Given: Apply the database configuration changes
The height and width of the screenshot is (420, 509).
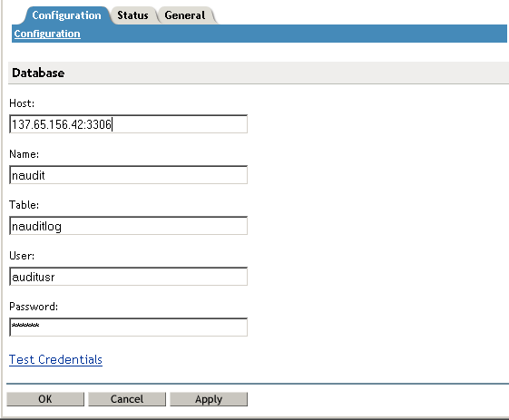Looking at the screenshot, I should tap(209, 399).
